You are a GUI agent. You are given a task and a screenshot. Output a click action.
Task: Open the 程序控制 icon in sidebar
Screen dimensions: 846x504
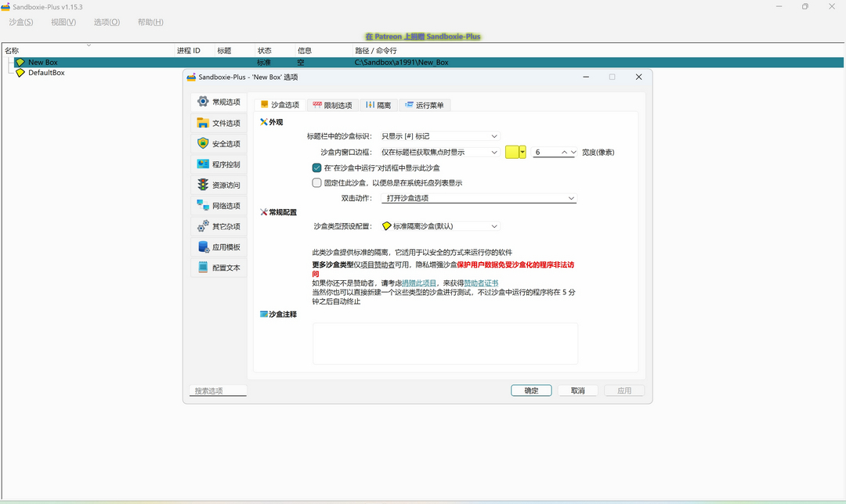point(203,164)
